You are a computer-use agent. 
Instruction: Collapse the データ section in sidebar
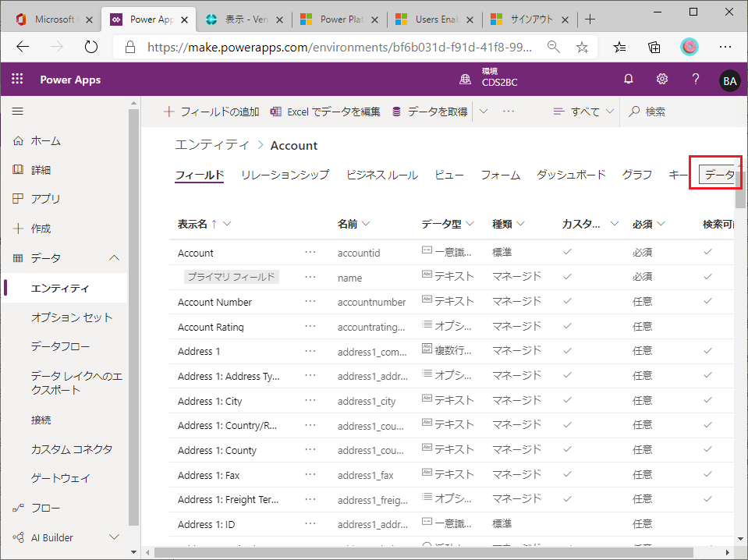click(114, 258)
